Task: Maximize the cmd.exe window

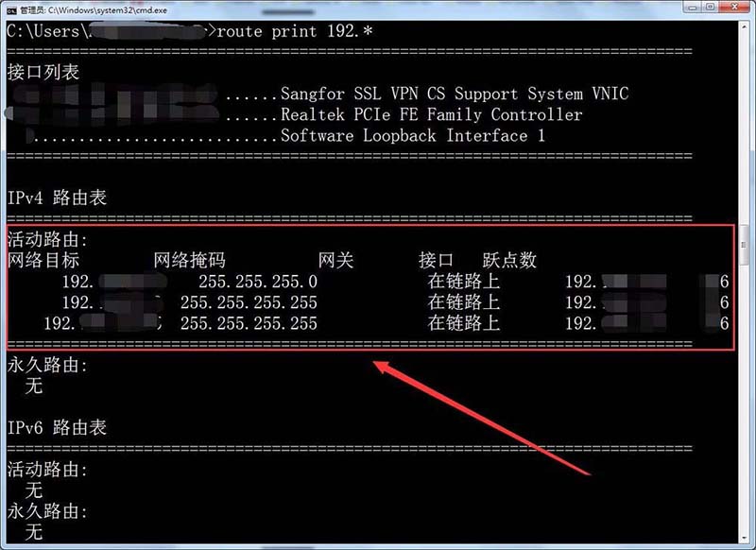Action: coord(712,7)
